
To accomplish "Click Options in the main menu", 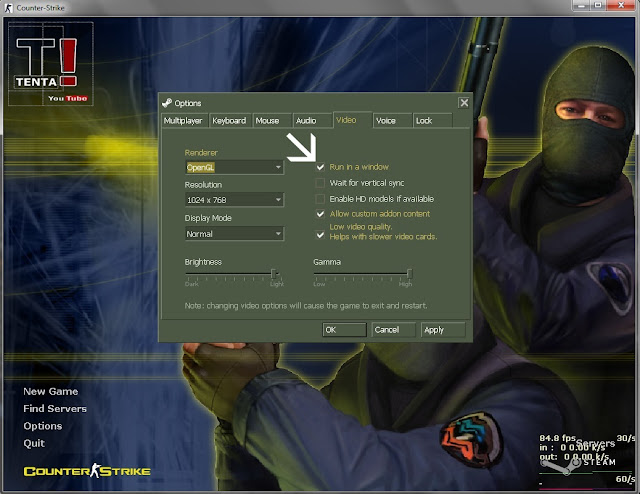I will 43,426.
